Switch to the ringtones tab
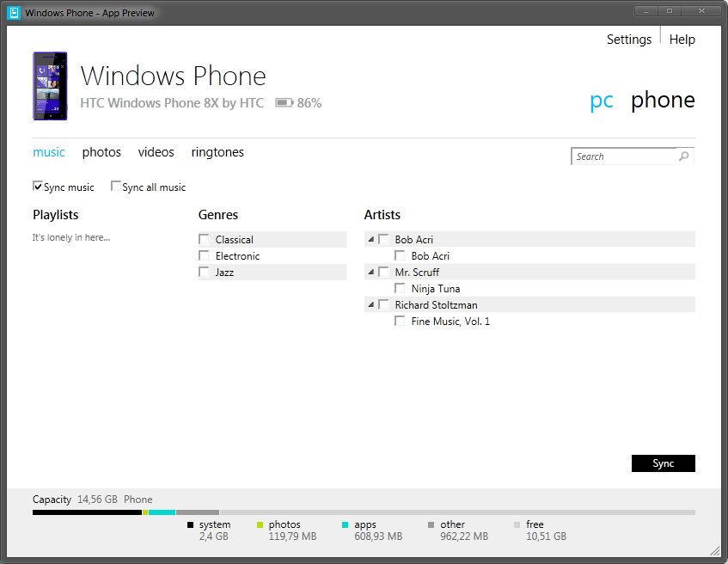 tap(217, 152)
